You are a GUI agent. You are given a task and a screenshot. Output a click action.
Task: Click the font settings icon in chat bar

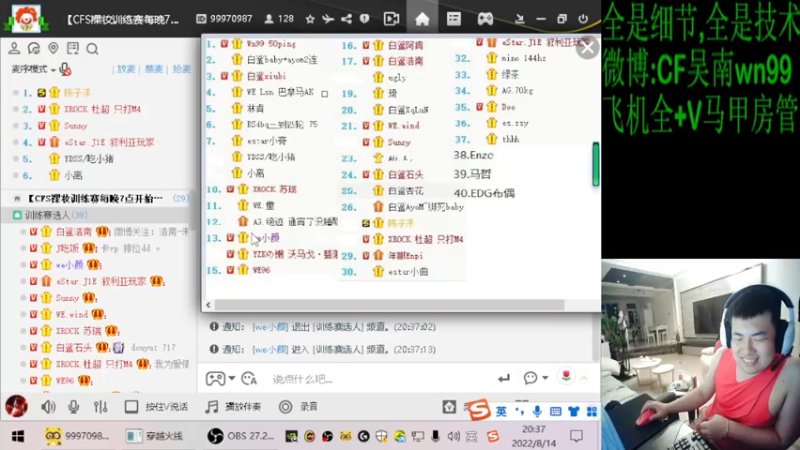[x=249, y=379]
